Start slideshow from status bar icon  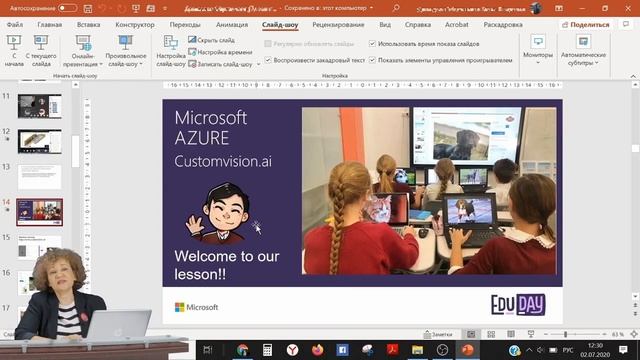click(x=531, y=334)
